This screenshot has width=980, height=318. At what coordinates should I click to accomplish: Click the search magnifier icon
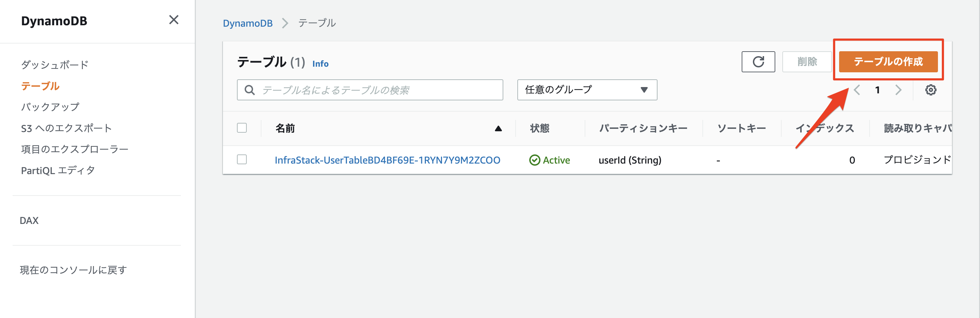[x=250, y=90]
